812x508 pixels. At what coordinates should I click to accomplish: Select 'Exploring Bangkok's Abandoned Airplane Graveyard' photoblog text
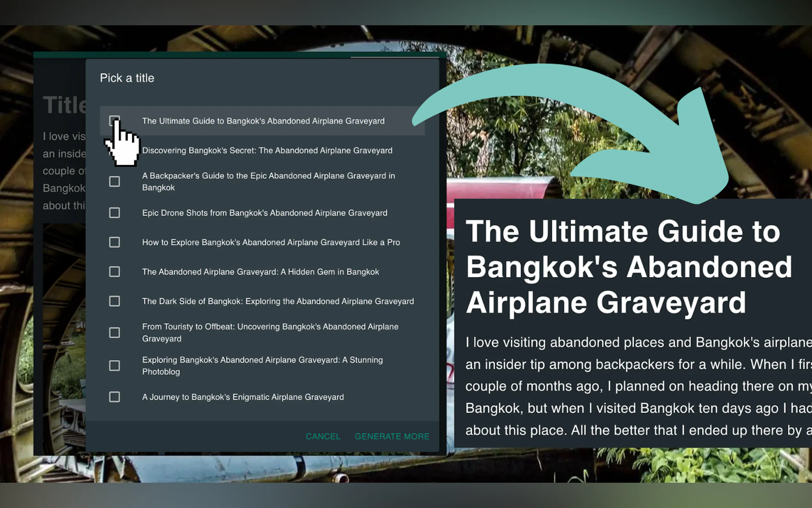click(x=262, y=366)
